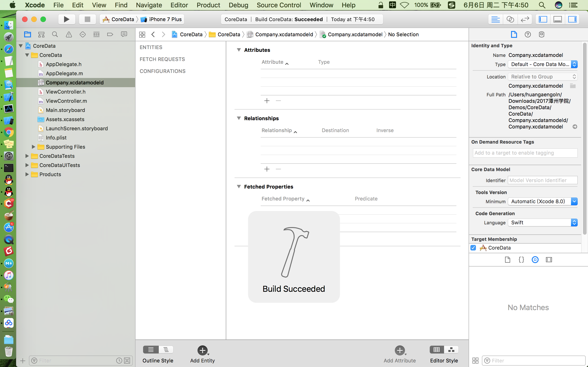The image size is (588, 367).
Task: Switch to the Assistant editor icon
Action: pyautogui.click(x=510, y=19)
